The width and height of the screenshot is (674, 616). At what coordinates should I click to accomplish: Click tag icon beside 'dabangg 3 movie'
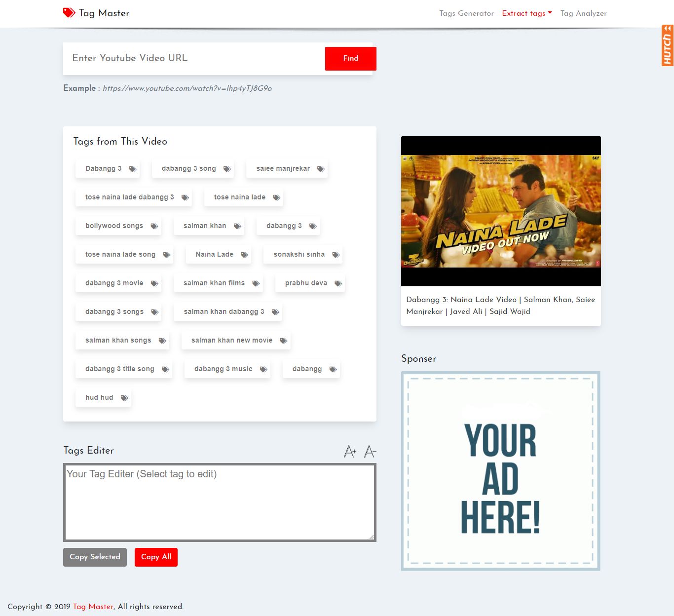pyautogui.click(x=154, y=283)
